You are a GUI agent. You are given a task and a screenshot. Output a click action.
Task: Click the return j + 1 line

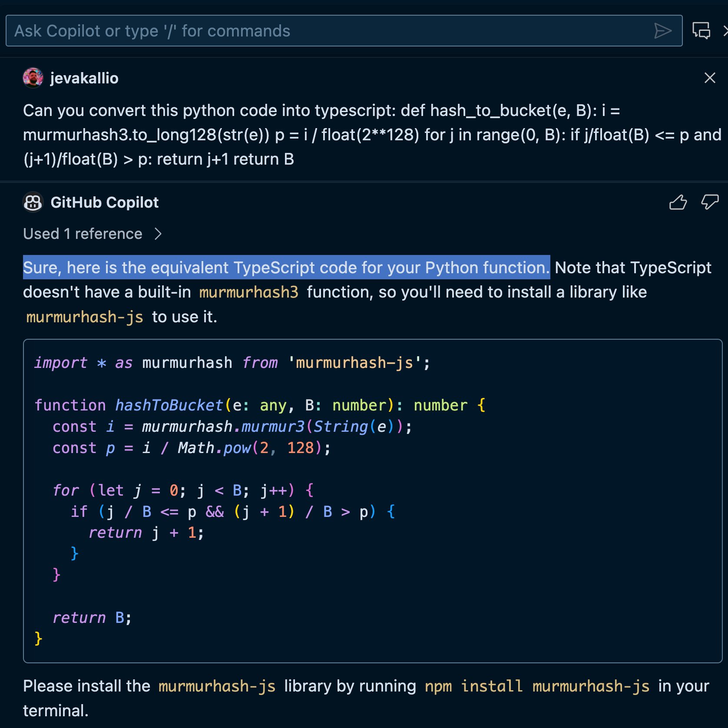[x=146, y=533]
